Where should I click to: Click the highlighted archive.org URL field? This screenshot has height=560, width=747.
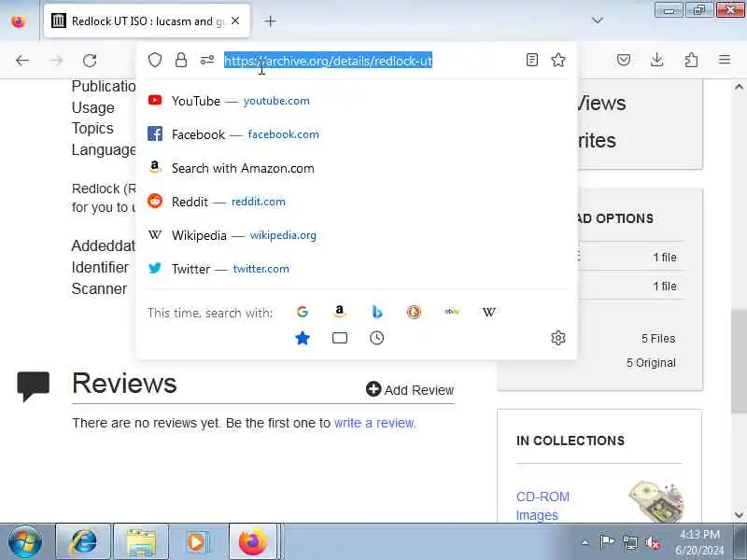329,61
